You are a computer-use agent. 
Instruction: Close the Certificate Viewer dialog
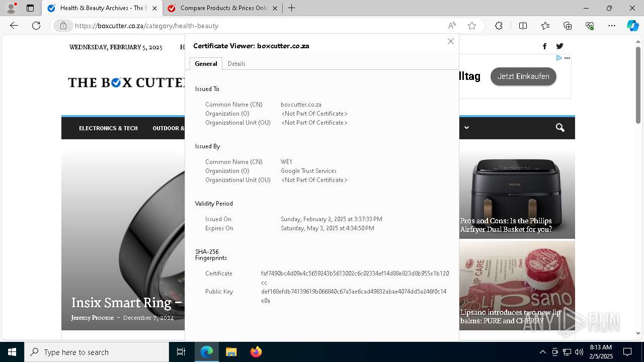tap(451, 41)
